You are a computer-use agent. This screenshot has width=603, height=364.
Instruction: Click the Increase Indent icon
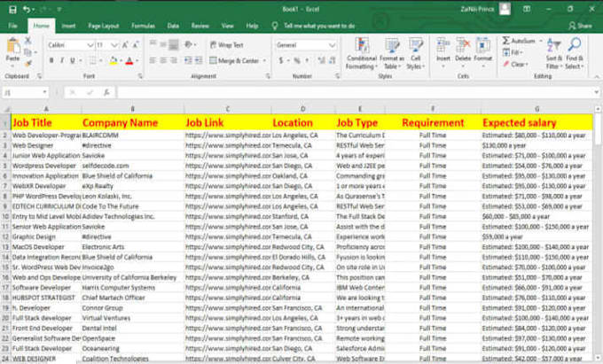click(199, 60)
